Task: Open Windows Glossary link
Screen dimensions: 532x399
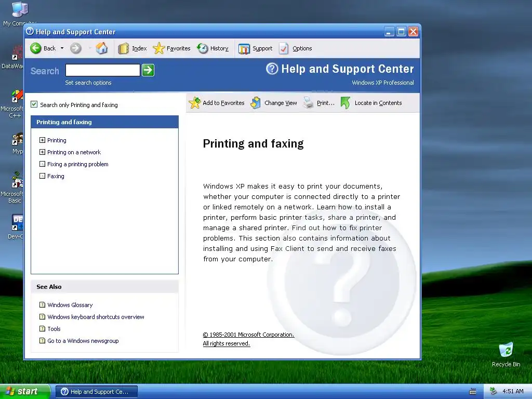Action: click(70, 305)
